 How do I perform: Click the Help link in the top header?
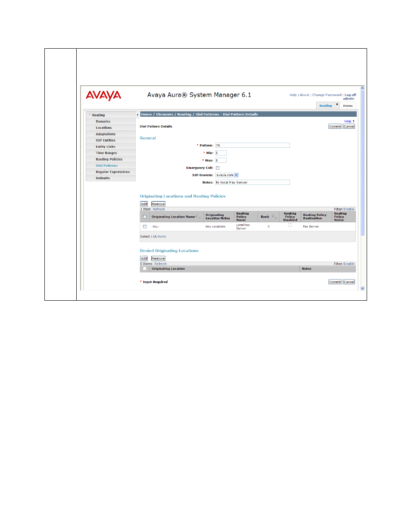point(293,95)
